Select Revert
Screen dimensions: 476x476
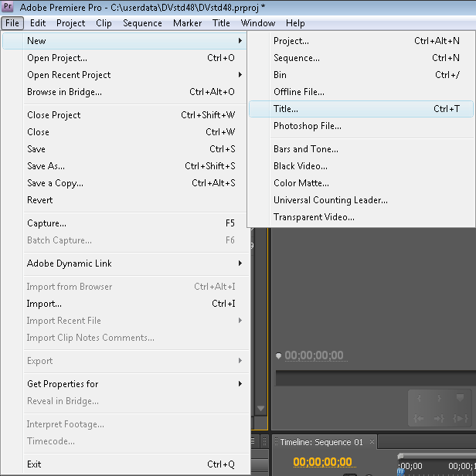pos(124,199)
